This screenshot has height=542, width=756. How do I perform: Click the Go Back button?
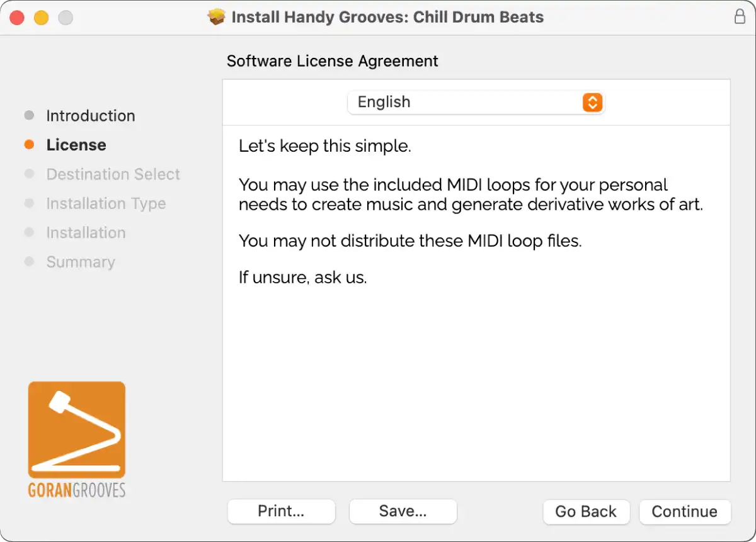(x=586, y=512)
